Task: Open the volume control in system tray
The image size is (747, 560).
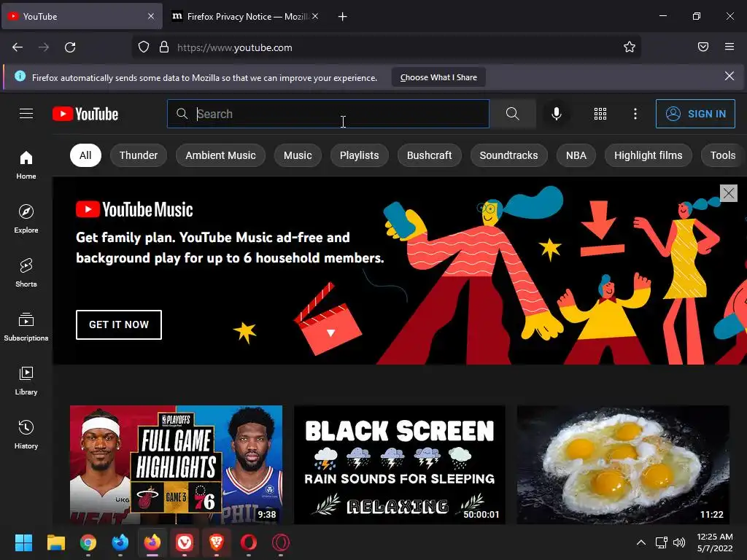Action: click(679, 542)
